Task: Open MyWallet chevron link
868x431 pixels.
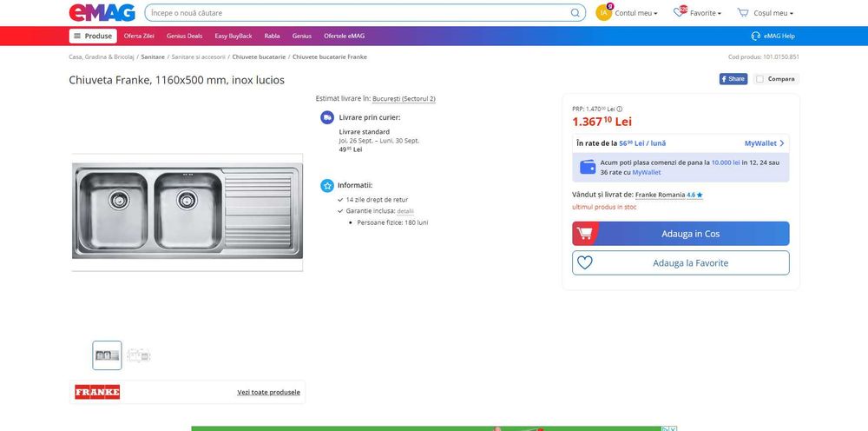Action: pos(765,143)
